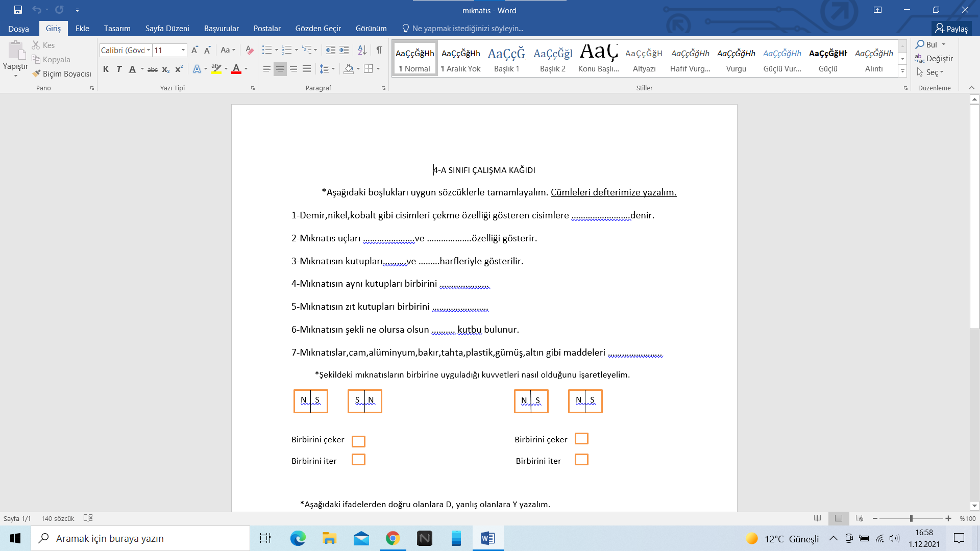Click the Konu Başlığı title style

pyautogui.click(x=598, y=59)
